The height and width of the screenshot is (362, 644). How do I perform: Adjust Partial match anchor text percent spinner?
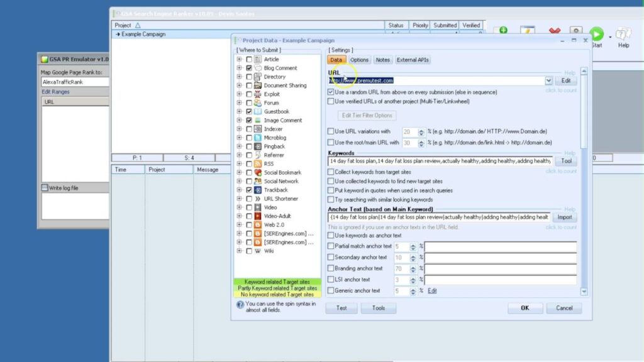(413, 246)
